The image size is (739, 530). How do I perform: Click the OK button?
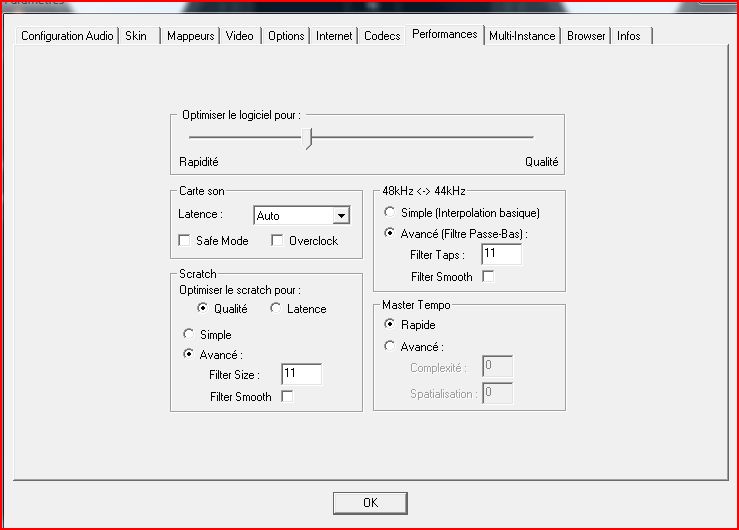(370, 503)
